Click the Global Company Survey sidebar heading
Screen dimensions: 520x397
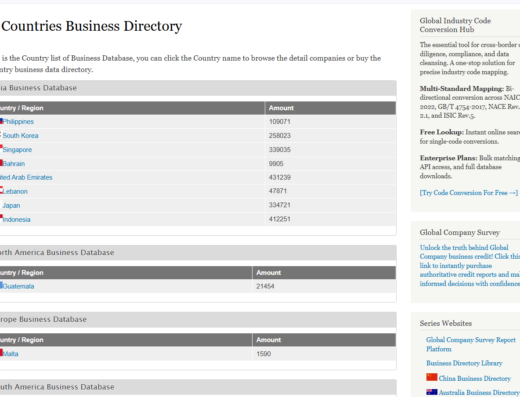[460, 232]
